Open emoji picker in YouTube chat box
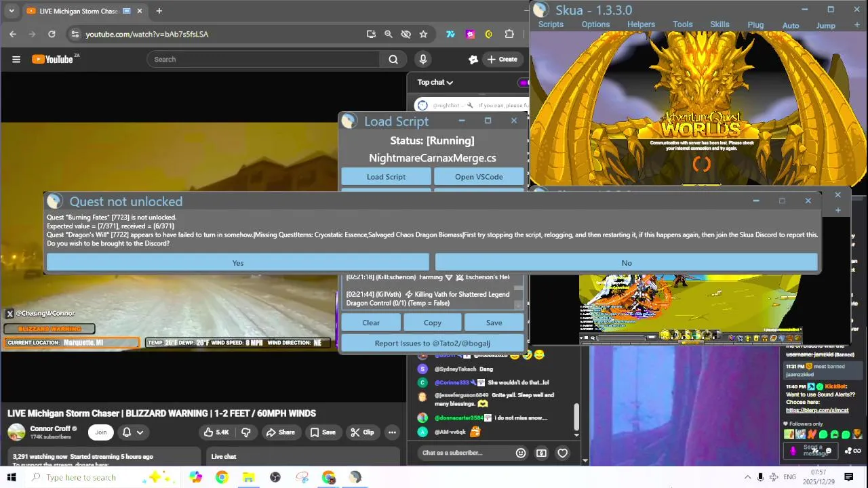Image resolution: width=868 pixels, height=488 pixels. [x=521, y=453]
